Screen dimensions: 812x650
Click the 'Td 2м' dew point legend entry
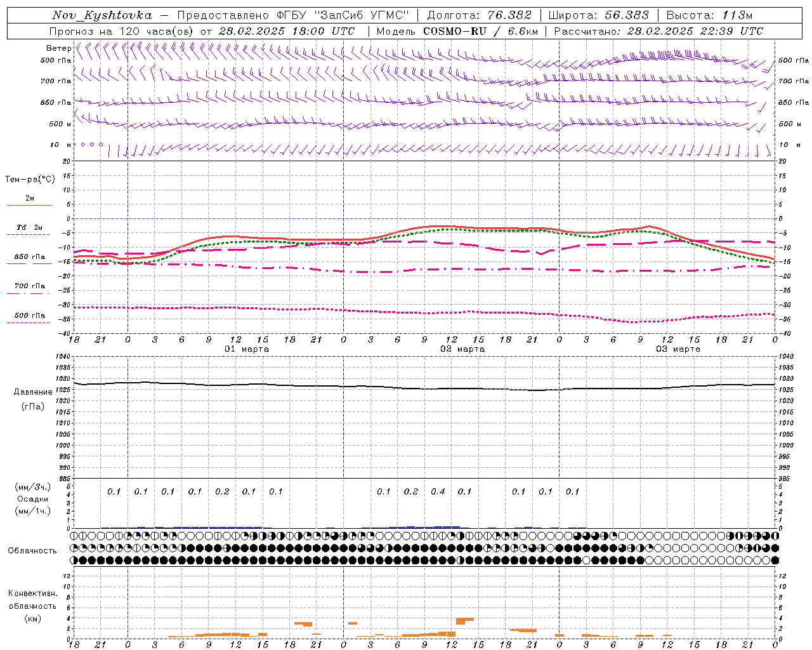(30, 227)
